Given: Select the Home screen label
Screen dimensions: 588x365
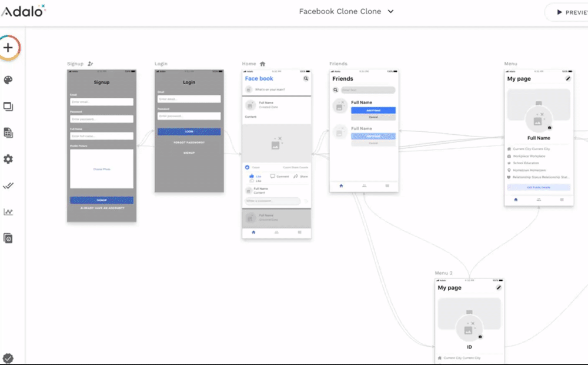Looking at the screenshot, I should (x=249, y=64).
